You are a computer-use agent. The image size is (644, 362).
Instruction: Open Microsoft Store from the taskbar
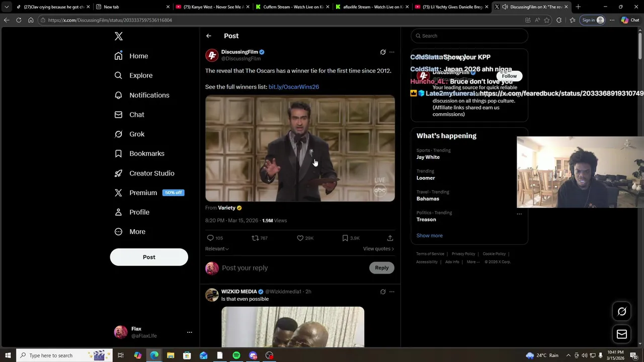187,355
